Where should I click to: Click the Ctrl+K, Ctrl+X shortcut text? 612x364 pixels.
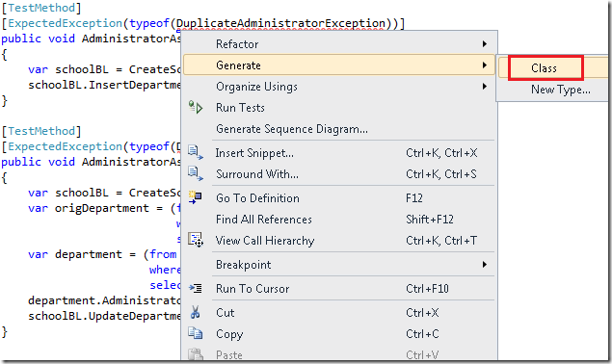click(x=441, y=152)
